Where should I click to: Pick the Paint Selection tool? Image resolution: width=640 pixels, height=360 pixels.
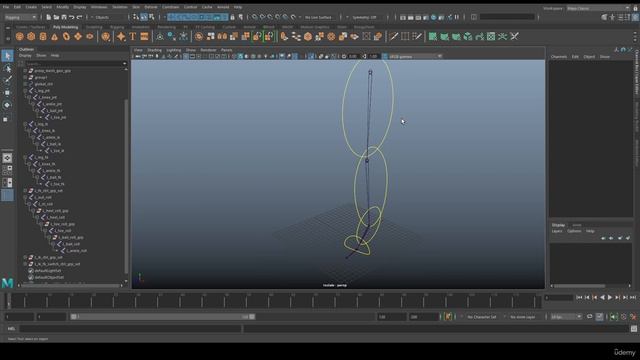(x=7, y=80)
